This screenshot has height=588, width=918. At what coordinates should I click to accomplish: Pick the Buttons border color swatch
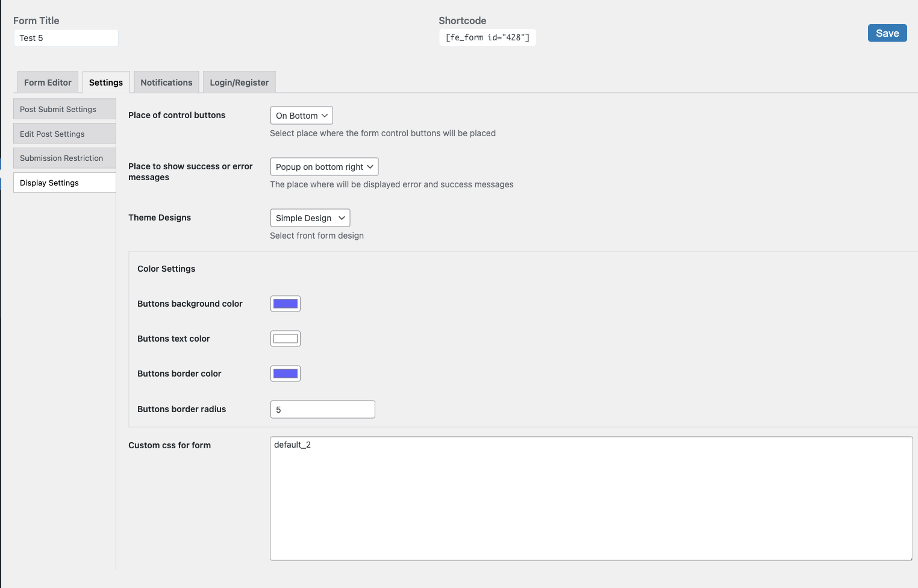click(286, 374)
